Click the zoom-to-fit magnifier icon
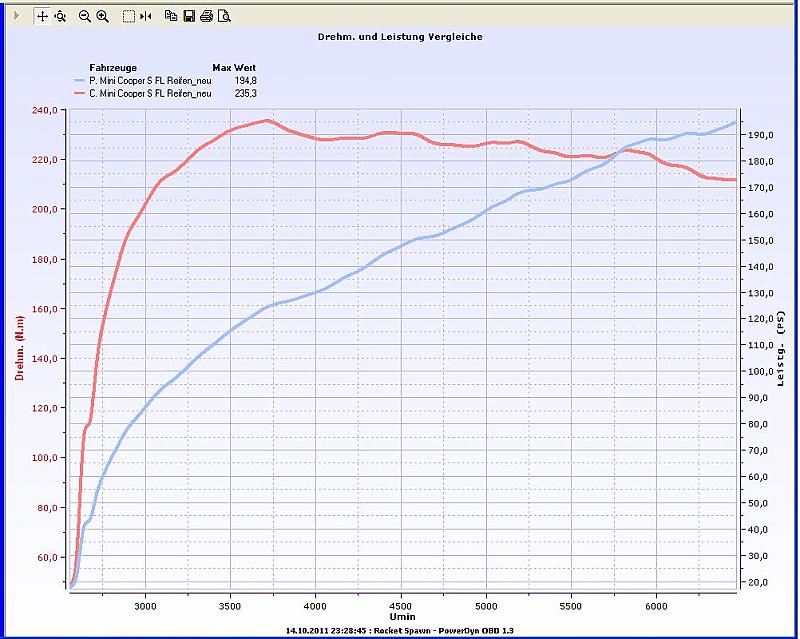 tap(60, 16)
